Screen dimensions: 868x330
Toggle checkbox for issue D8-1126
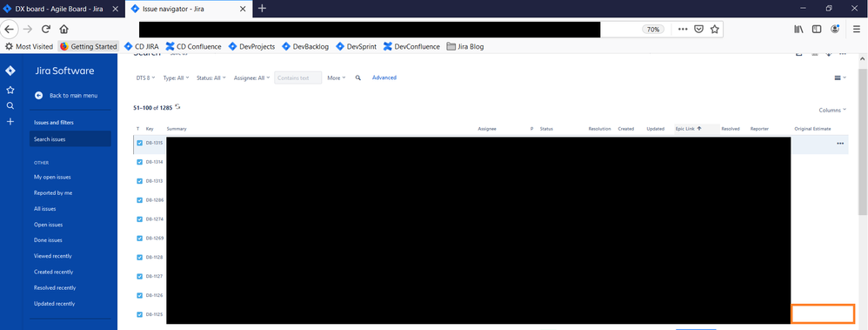point(139,295)
